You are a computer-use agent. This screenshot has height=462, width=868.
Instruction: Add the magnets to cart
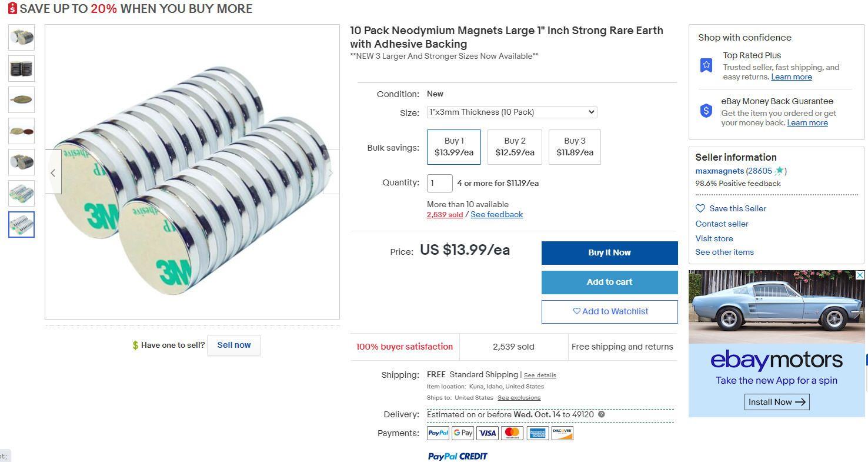[x=609, y=282]
